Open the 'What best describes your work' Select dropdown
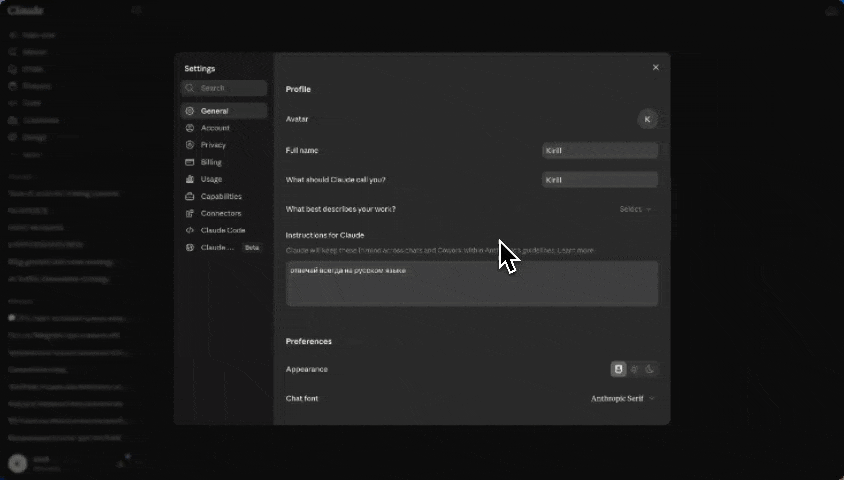Screen dimensions: 844x480 coord(636,209)
